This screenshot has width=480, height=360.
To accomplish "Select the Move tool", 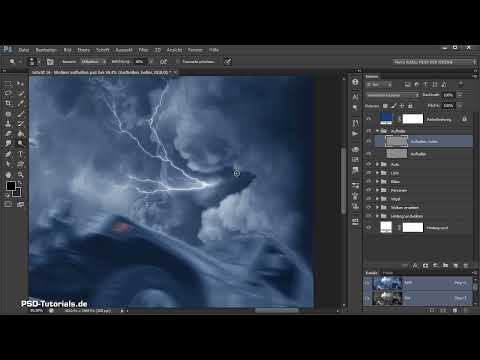I will pos(20,83).
